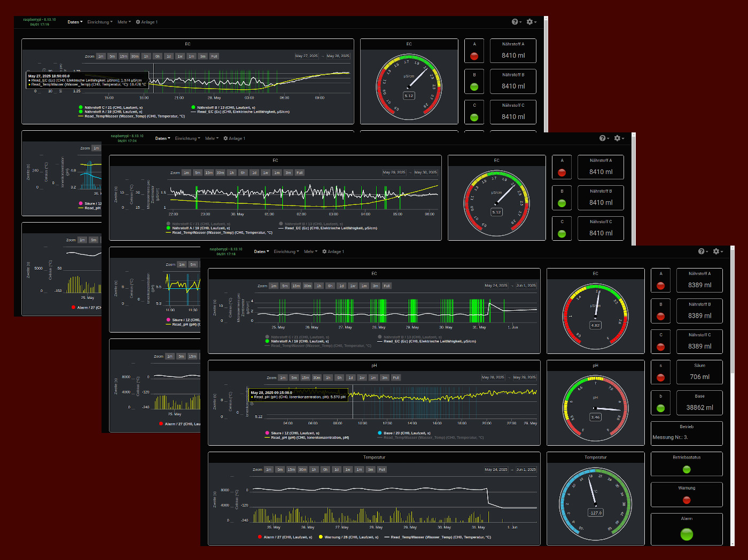
Task: Expand the Mehr dropdown in the top-left window
Action: pos(123,22)
